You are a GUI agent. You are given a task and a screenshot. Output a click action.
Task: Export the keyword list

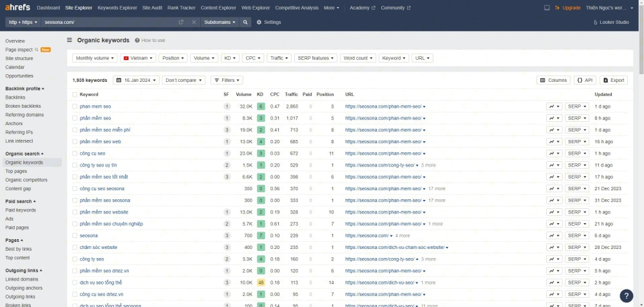[x=614, y=80]
